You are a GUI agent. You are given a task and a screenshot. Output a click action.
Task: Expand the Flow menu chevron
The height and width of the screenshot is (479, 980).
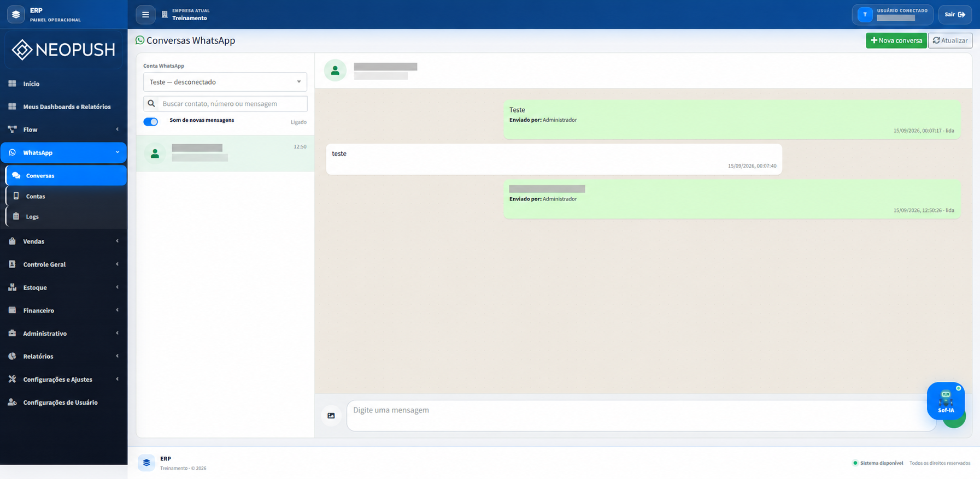point(117,129)
